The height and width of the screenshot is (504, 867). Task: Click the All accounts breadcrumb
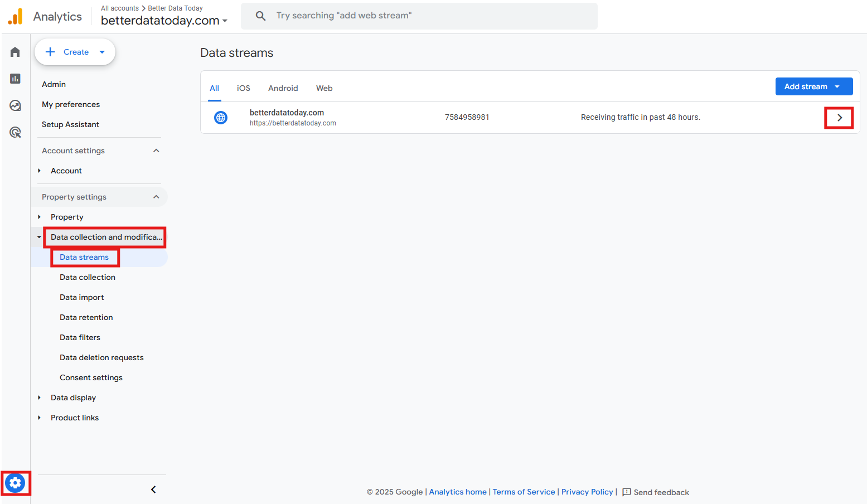point(120,8)
